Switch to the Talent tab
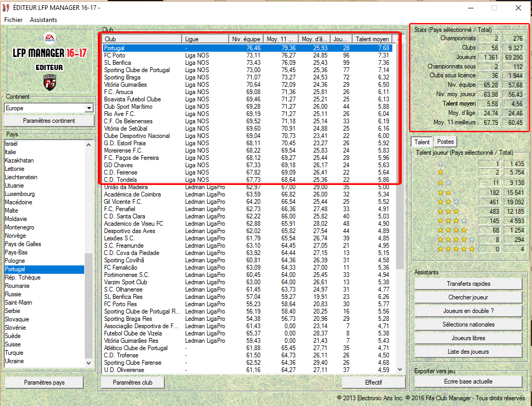532x406 pixels. tap(422, 142)
